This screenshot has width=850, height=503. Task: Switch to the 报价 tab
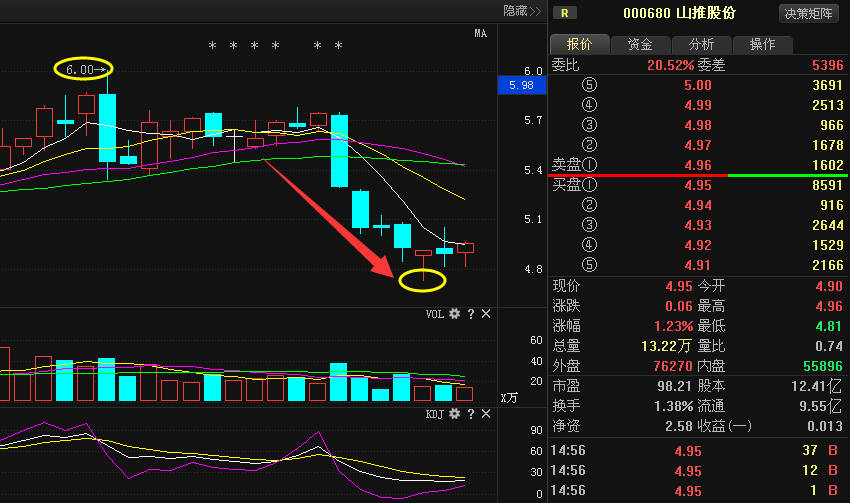[x=579, y=45]
